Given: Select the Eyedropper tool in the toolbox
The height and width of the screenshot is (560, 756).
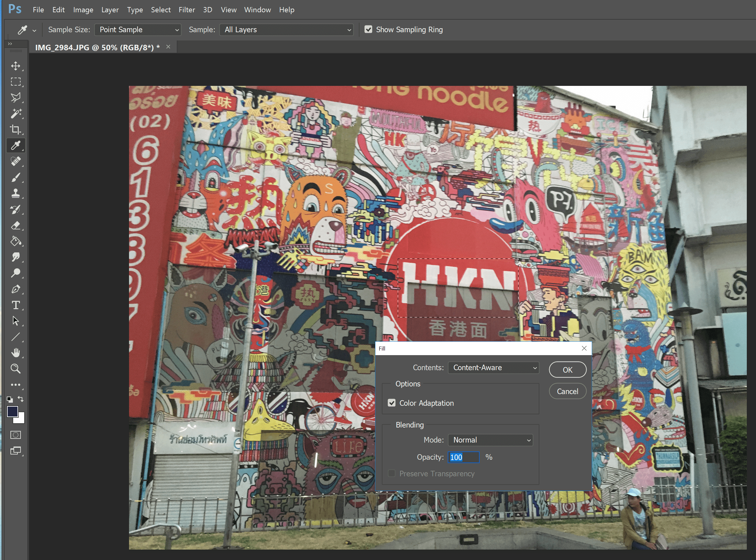Looking at the screenshot, I should tap(16, 145).
